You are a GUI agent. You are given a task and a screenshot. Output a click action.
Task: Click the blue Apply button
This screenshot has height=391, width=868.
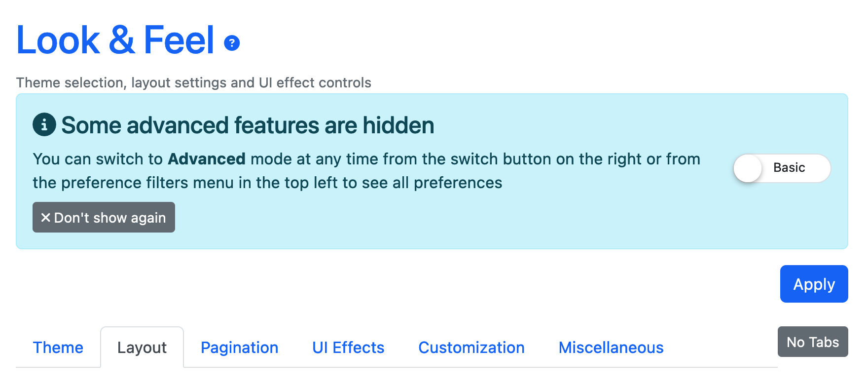point(814,284)
